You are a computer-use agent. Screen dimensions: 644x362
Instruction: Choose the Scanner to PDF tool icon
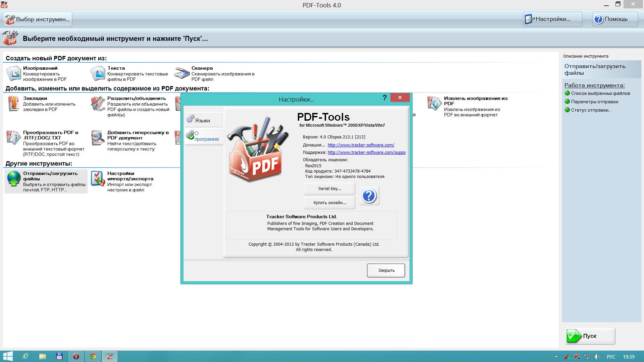point(182,73)
